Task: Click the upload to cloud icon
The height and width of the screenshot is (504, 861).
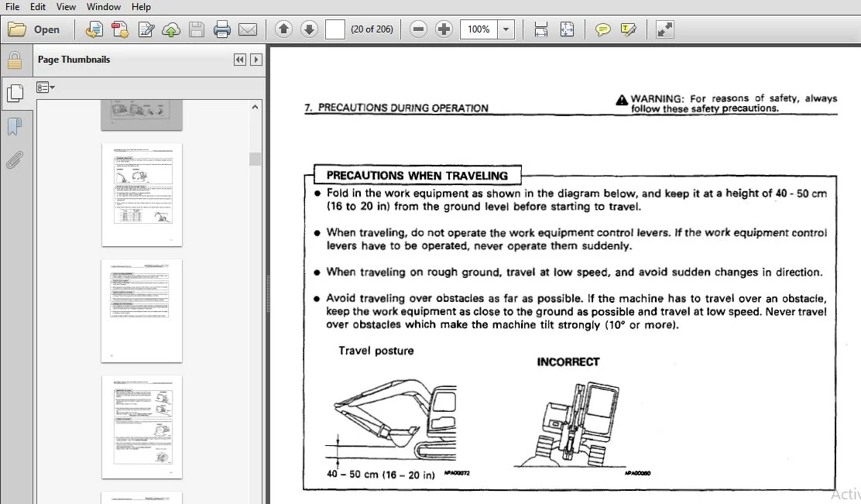Action: (171, 29)
